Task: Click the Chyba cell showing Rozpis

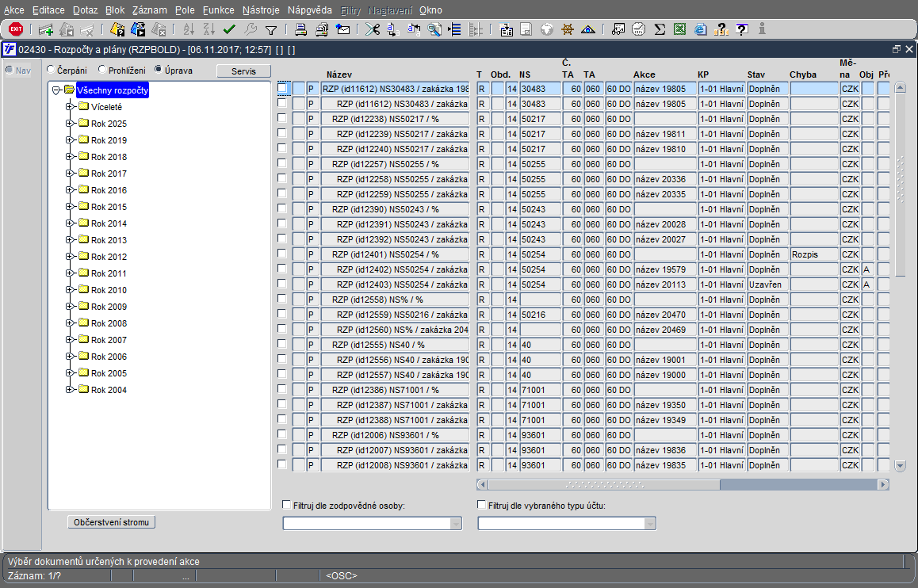Action: pos(814,254)
